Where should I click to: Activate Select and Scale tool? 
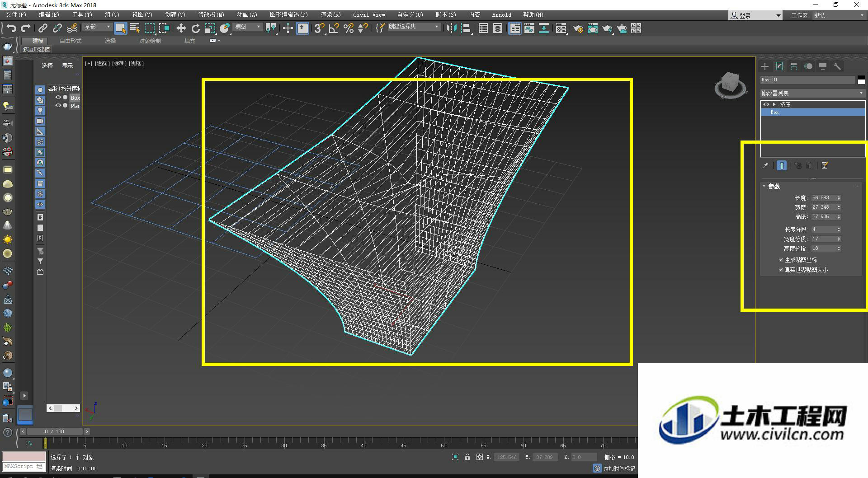pyautogui.click(x=210, y=28)
